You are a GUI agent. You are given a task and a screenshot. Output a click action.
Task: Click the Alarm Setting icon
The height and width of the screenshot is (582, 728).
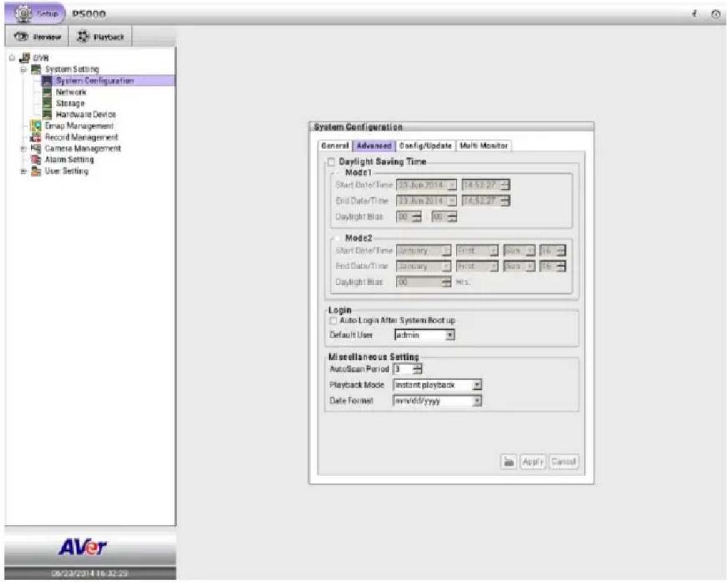tap(36, 159)
